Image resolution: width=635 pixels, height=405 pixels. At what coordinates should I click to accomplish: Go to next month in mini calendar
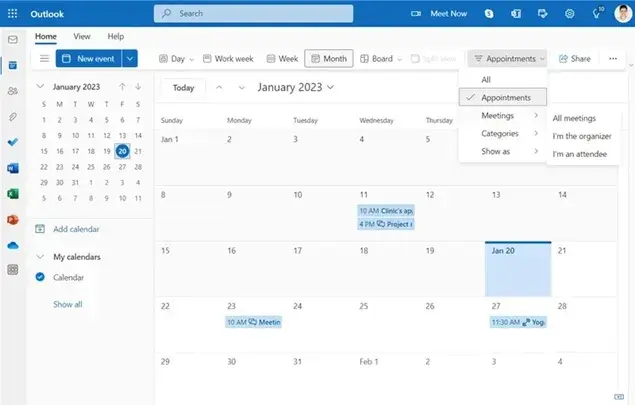[138, 87]
